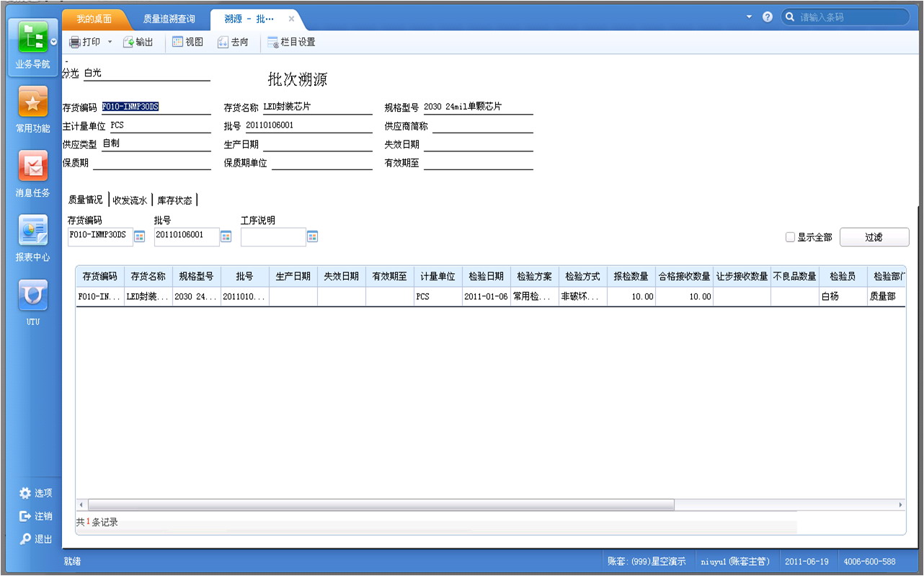Click the 2011-06-19 date in status bar
924x576 pixels.
[x=807, y=562]
